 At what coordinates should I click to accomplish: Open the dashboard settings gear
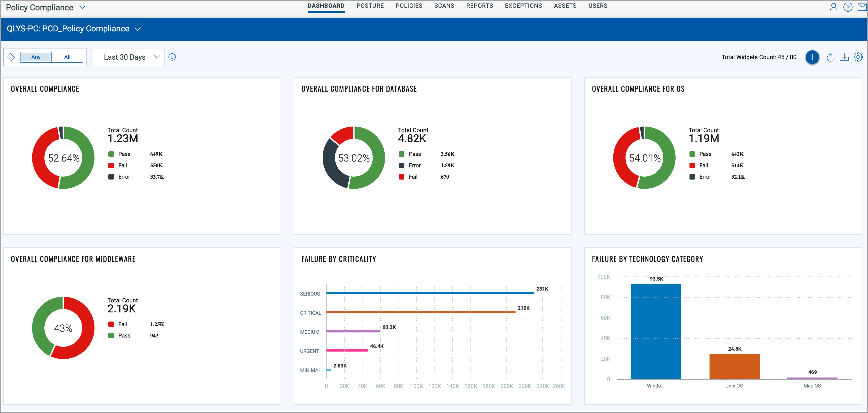(858, 57)
